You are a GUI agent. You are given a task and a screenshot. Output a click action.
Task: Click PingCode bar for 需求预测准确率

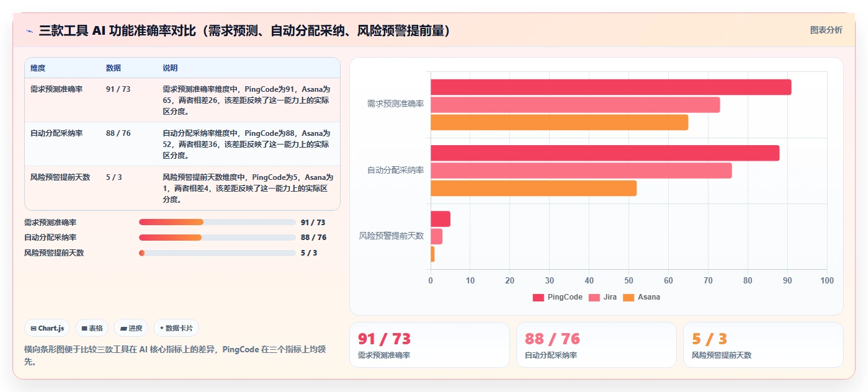611,87
